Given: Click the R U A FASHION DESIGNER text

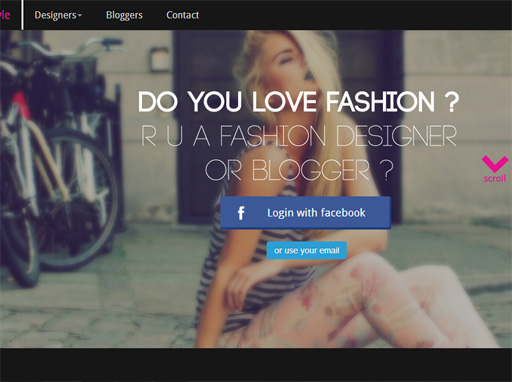Looking at the screenshot, I should click(x=299, y=136).
